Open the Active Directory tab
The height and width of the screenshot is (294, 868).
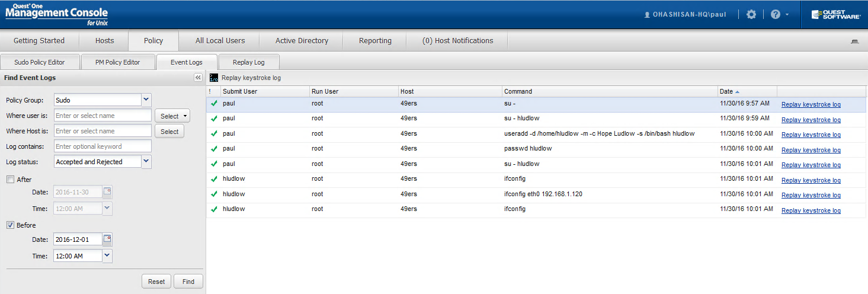(x=302, y=41)
